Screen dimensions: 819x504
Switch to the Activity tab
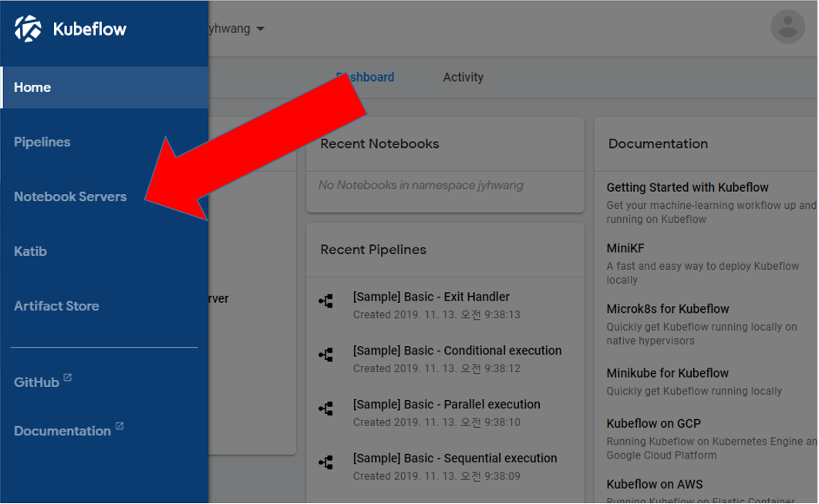coord(463,77)
